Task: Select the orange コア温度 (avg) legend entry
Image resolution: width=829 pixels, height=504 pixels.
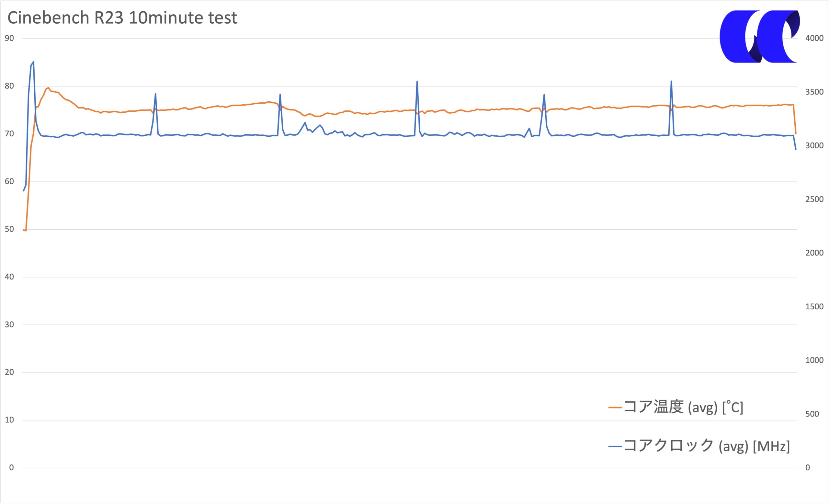Action: [676, 407]
